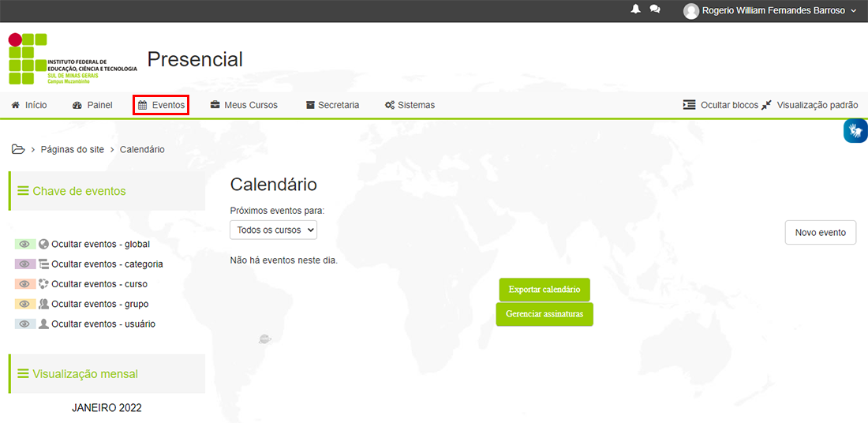868x423 pixels.
Task: Toggle eye icon for grupo events
Action: coord(25,304)
